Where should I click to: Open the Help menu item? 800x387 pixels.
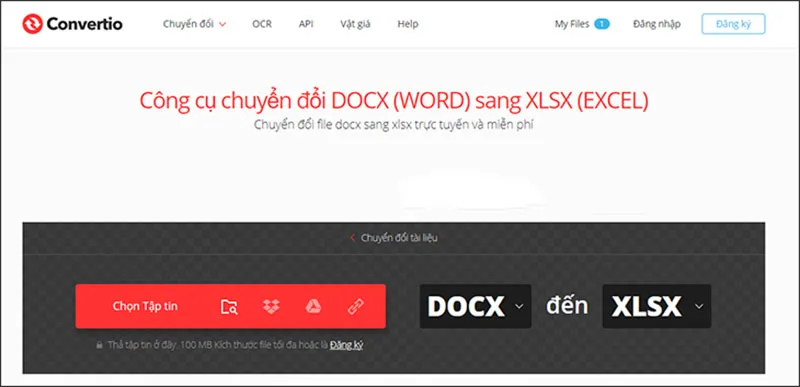click(408, 24)
